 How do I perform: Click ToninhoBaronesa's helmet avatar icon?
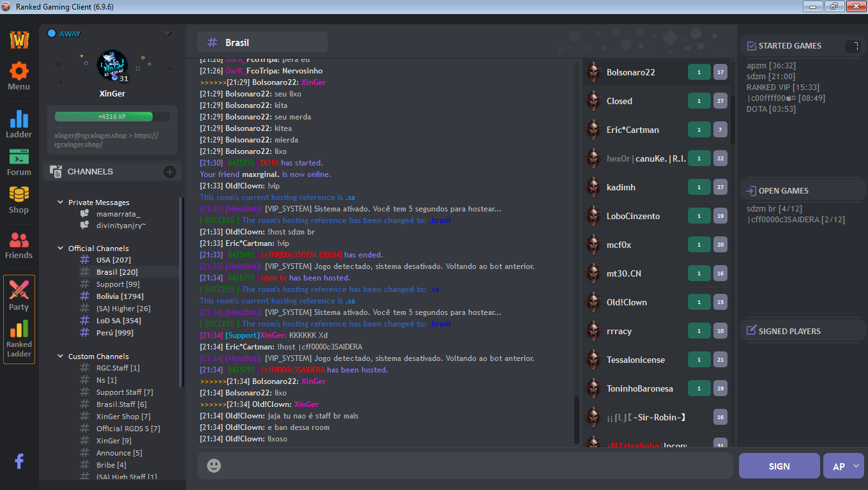[x=593, y=388]
